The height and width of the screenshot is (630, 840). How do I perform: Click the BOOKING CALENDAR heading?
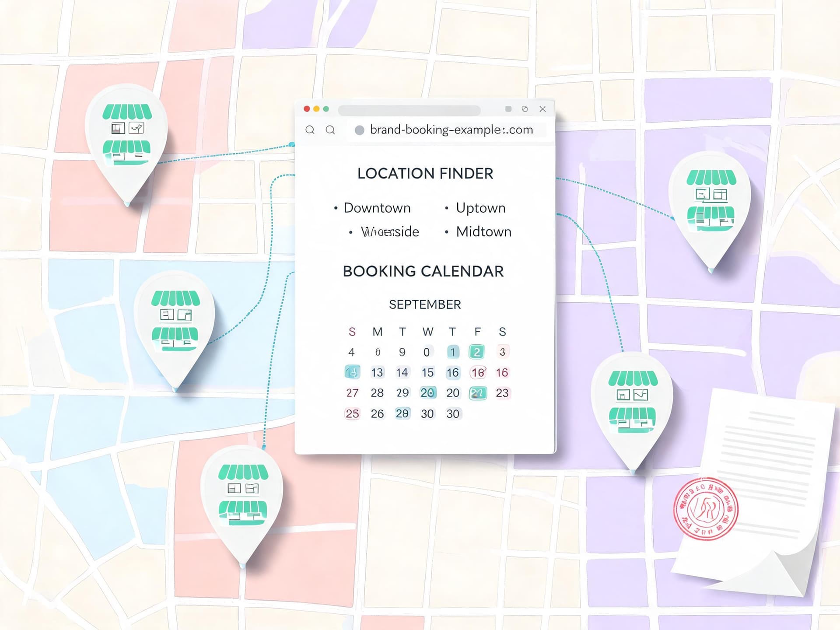click(x=423, y=271)
